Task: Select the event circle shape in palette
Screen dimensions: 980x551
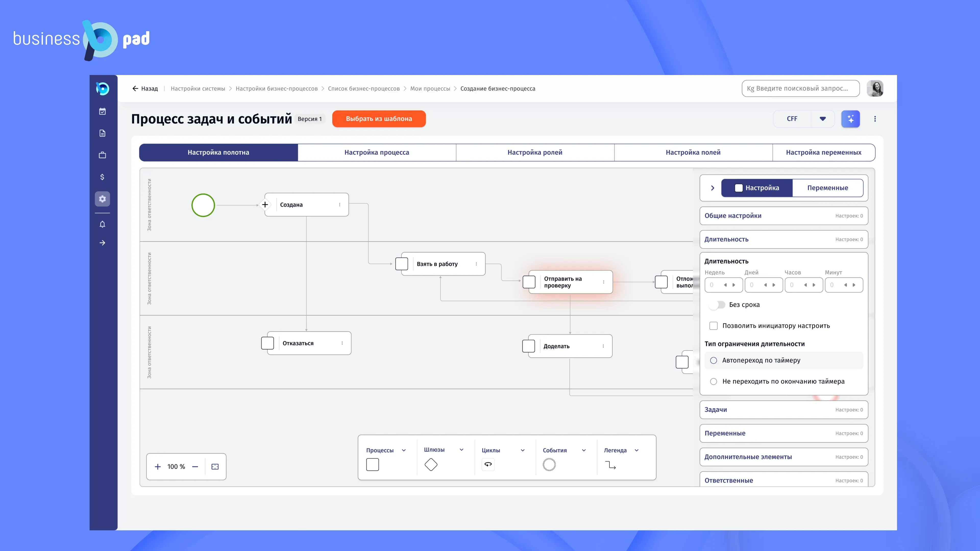Action: pos(549,465)
